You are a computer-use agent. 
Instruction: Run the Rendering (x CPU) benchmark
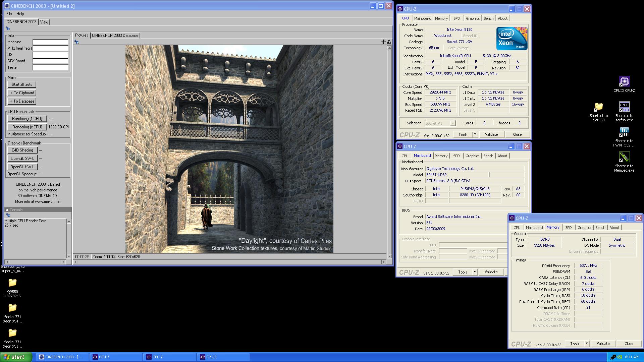pyautogui.click(x=27, y=127)
